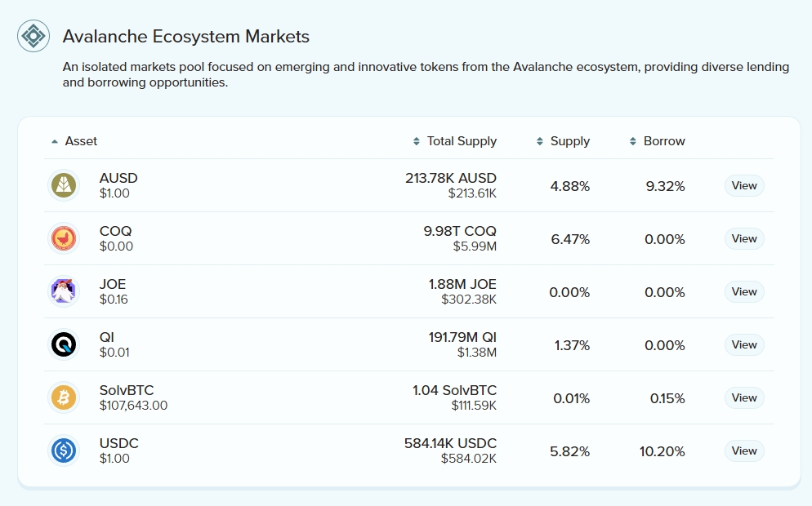Click SolvBTC borrow rate 0.15%
This screenshot has width=812, height=506.
667,398
